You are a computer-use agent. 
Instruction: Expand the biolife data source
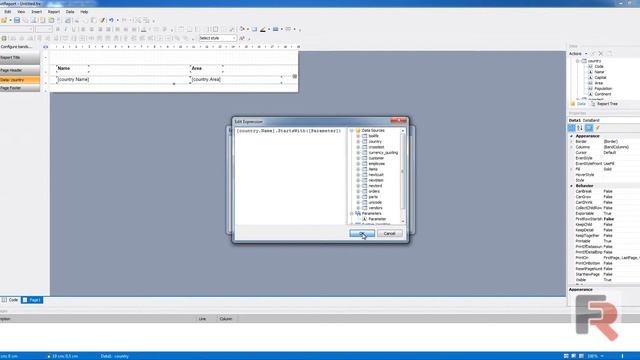[x=358, y=136]
